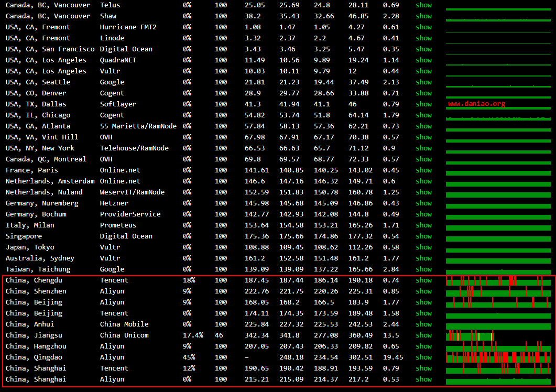Select the 'Hurricane FMT2' provider text

(x=128, y=27)
